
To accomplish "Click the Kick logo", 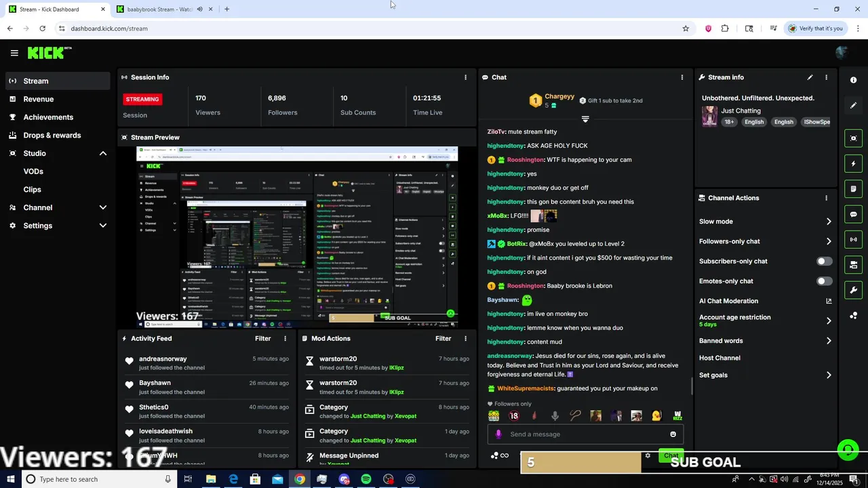I will [50, 53].
